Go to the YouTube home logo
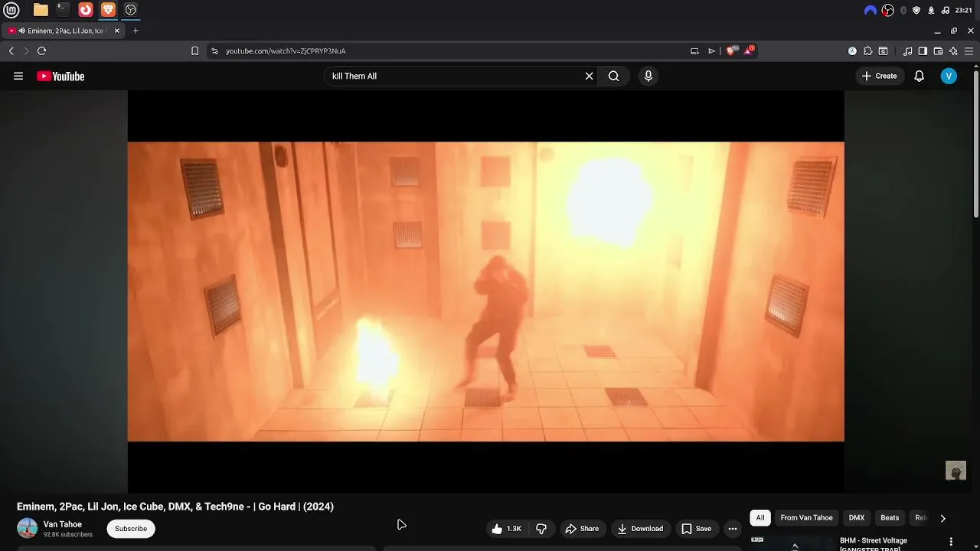This screenshot has height=551, width=980. click(60, 76)
